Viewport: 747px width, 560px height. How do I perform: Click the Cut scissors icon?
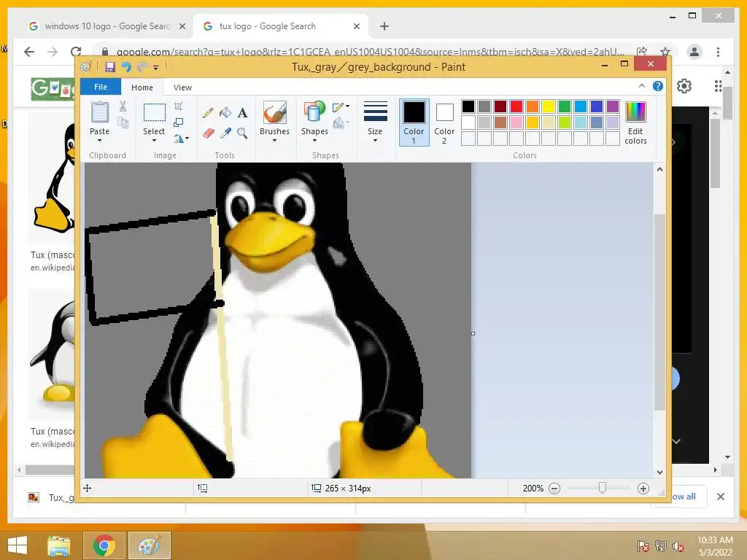(123, 106)
